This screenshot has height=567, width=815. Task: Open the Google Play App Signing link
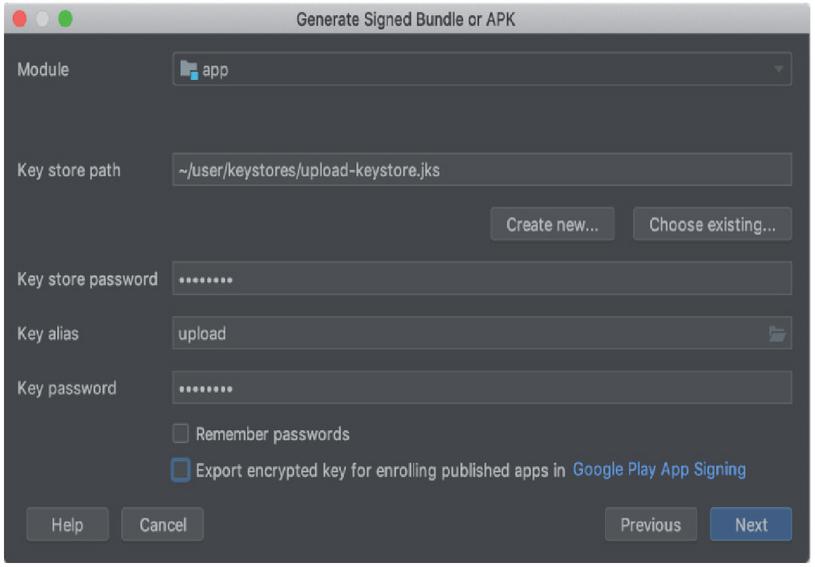(x=659, y=470)
